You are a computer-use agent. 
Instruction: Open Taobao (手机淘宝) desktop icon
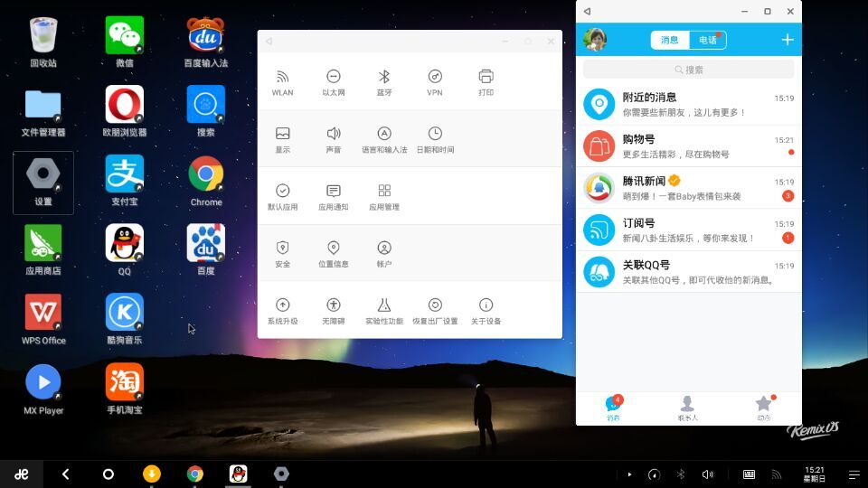[x=125, y=389]
